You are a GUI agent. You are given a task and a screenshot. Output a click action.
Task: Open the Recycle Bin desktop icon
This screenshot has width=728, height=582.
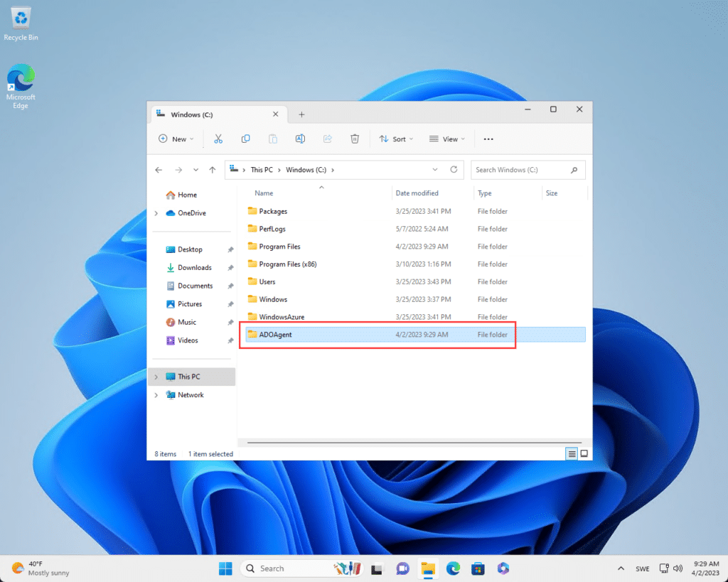click(21, 23)
